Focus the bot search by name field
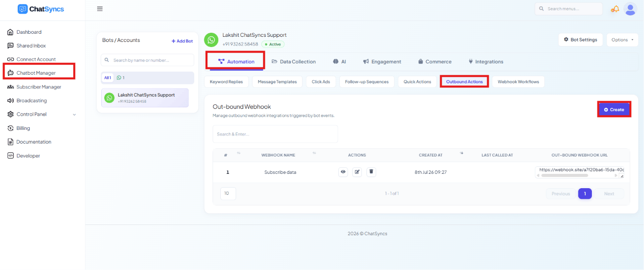 [x=147, y=60]
